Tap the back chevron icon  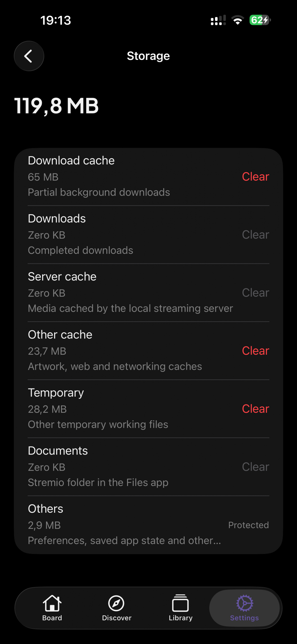pyautogui.click(x=29, y=56)
